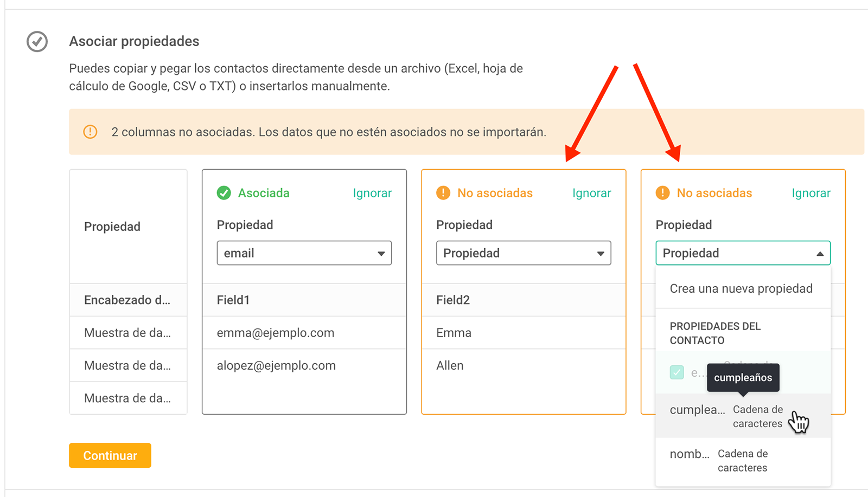Image resolution: width=868 pixels, height=497 pixels.
Task: Click the green Asociada check icon
Action: [224, 193]
